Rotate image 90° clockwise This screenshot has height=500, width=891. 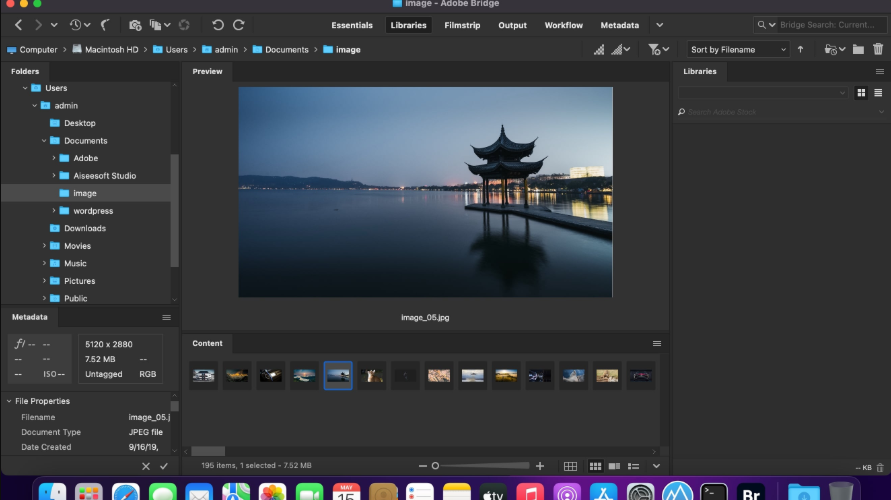point(239,25)
